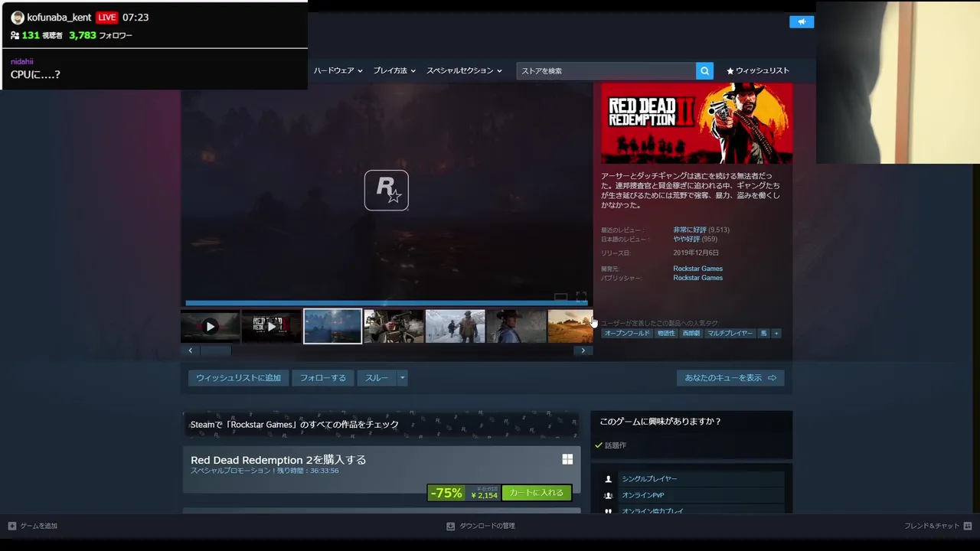The width and height of the screenshot is (980, 551).
Task: Click the Red Dead Redemption II header image
Action: pos(697,123)
